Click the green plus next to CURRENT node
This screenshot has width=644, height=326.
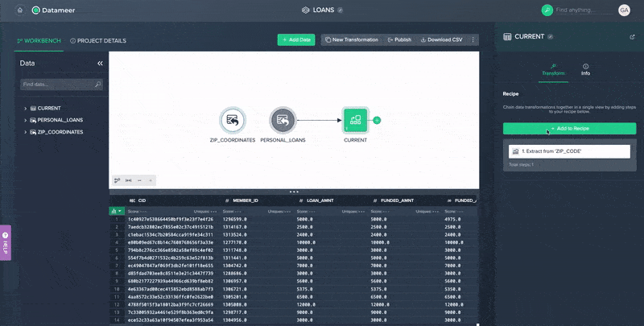pos(377,120)
